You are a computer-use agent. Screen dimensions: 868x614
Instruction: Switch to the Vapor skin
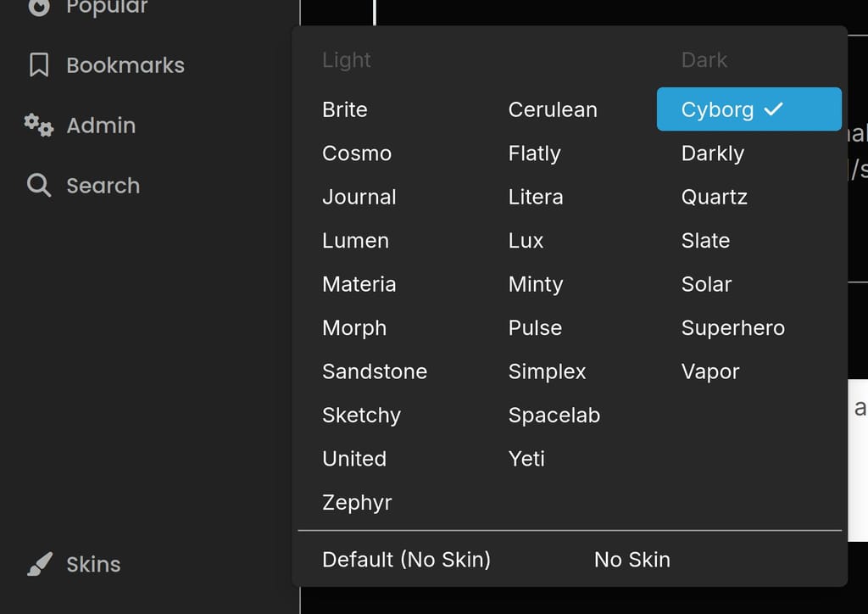point(709,371)
